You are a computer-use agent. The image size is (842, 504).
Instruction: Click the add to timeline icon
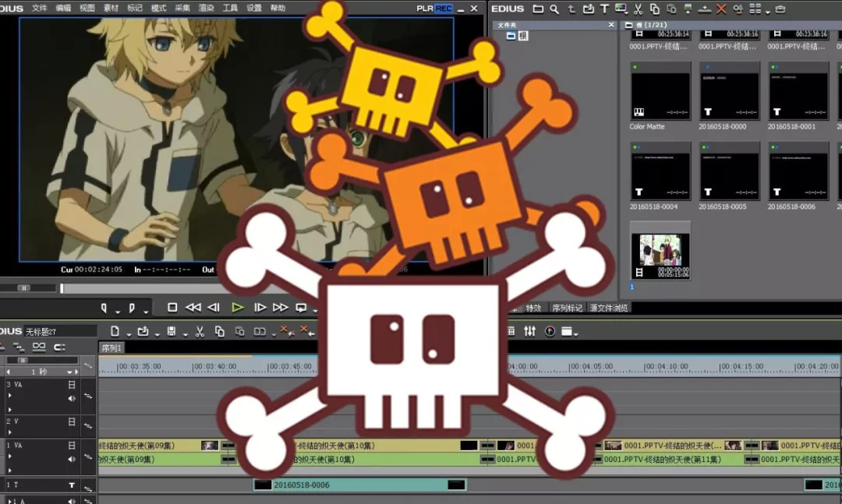[705, 9]
